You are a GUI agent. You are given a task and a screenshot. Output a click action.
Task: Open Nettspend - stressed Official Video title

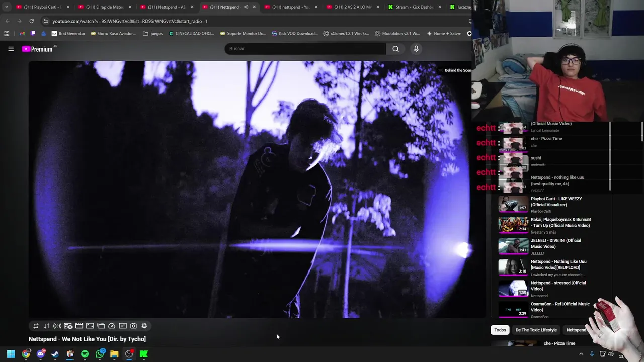click(558, 286)
